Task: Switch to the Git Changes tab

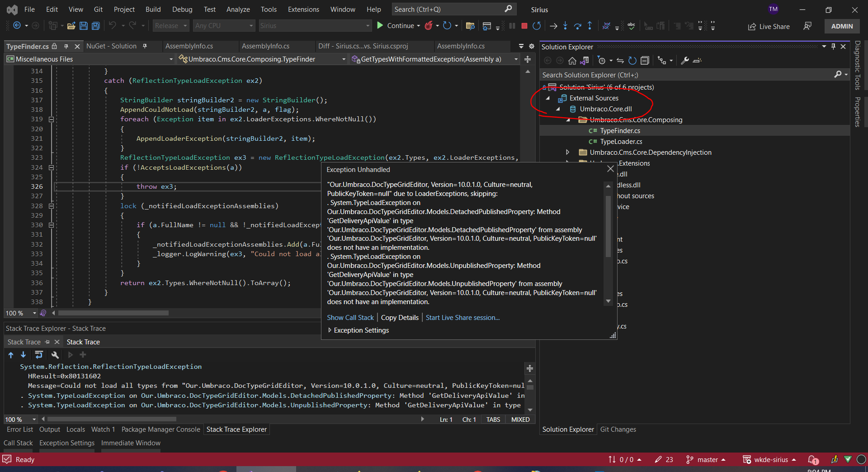Action: tap(618, 429)
